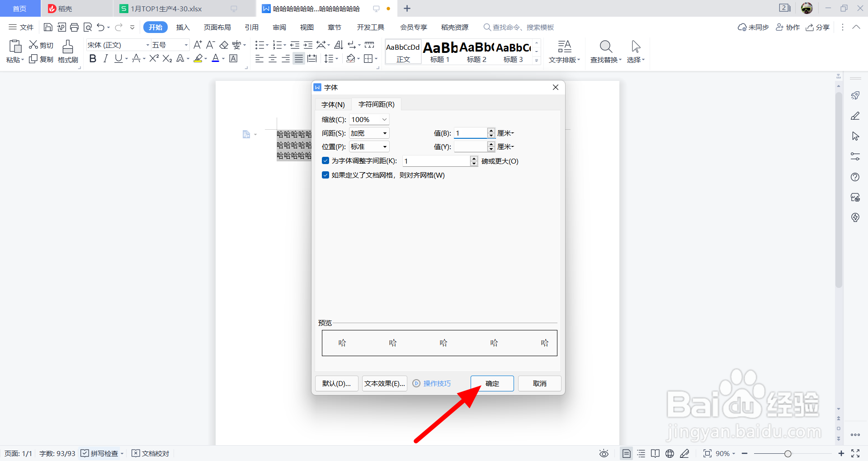Switch to the 字体(N) tab in dialog

(333, 104)
